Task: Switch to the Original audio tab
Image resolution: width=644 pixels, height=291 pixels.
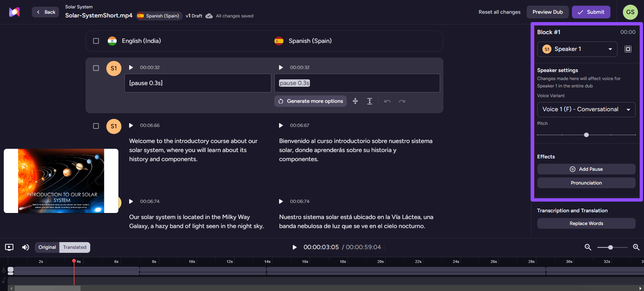Action: coord(47,247)
